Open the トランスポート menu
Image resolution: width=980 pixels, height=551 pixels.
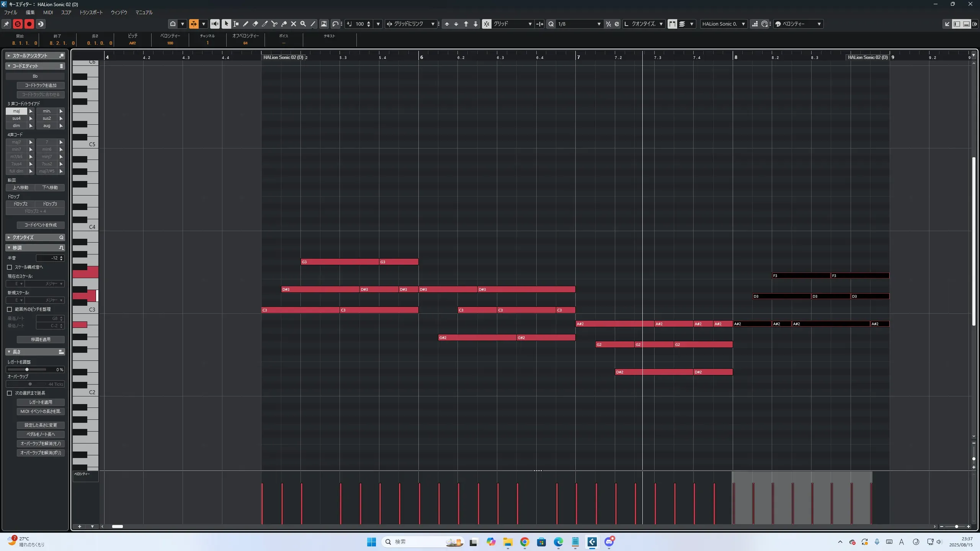pos(91,12)
